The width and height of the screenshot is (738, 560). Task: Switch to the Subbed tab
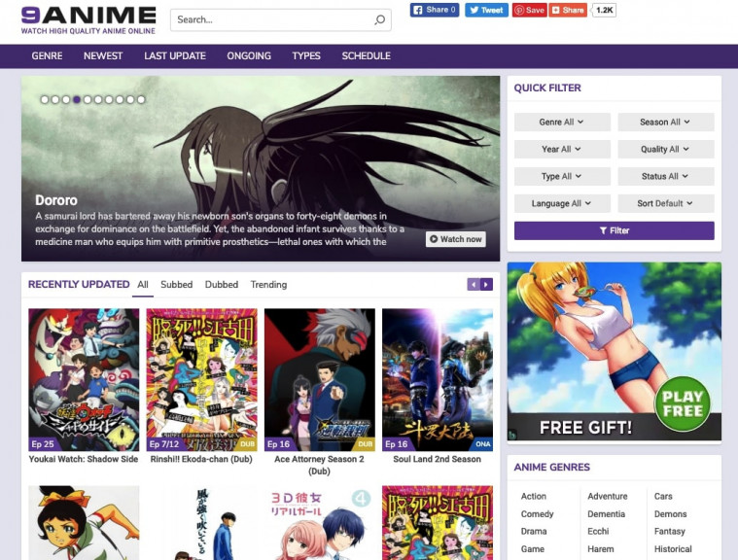coord(177,285)
